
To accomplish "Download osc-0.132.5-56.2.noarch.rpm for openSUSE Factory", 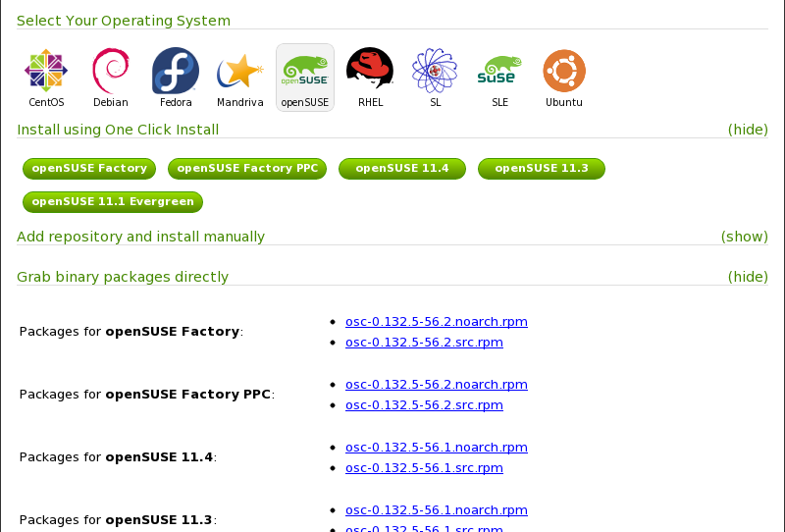I will point(437,322).
